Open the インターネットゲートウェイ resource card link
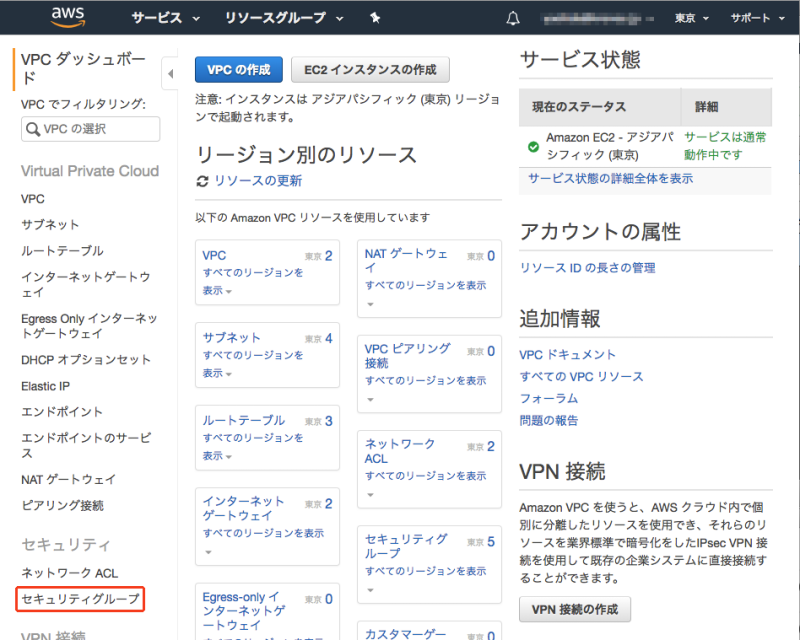Image resolution: width=800 pixels, height=640 pixels. pos(243,508)
